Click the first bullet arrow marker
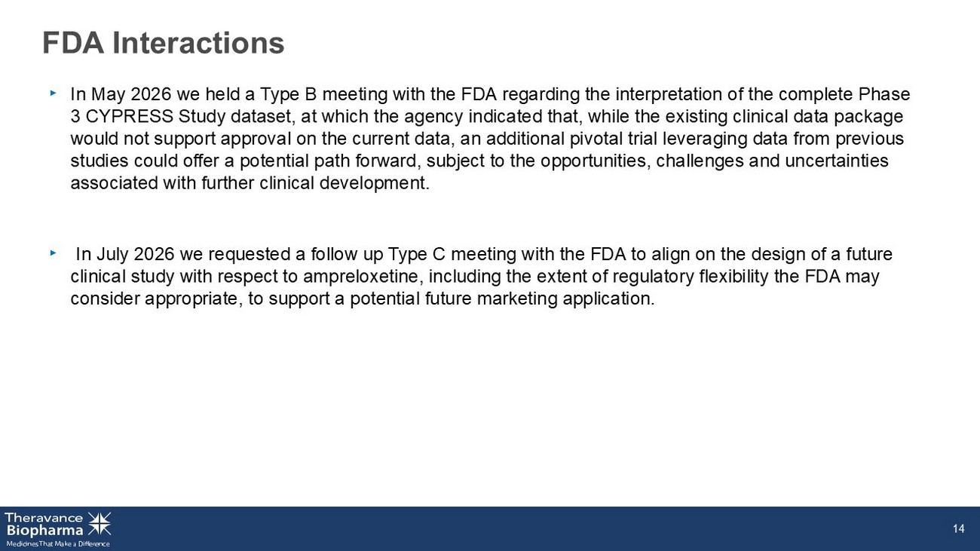This screenshot has width=980, height=551. (53, 93)
